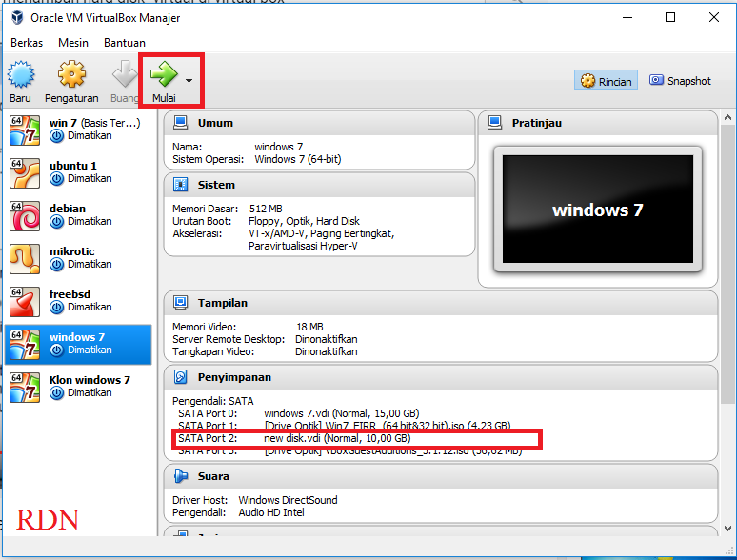The height and width of the screenshot is (560, 737).
Task: Click the Tampilan monitor icon
Action: pyautogui.click(x=180, y=302)
